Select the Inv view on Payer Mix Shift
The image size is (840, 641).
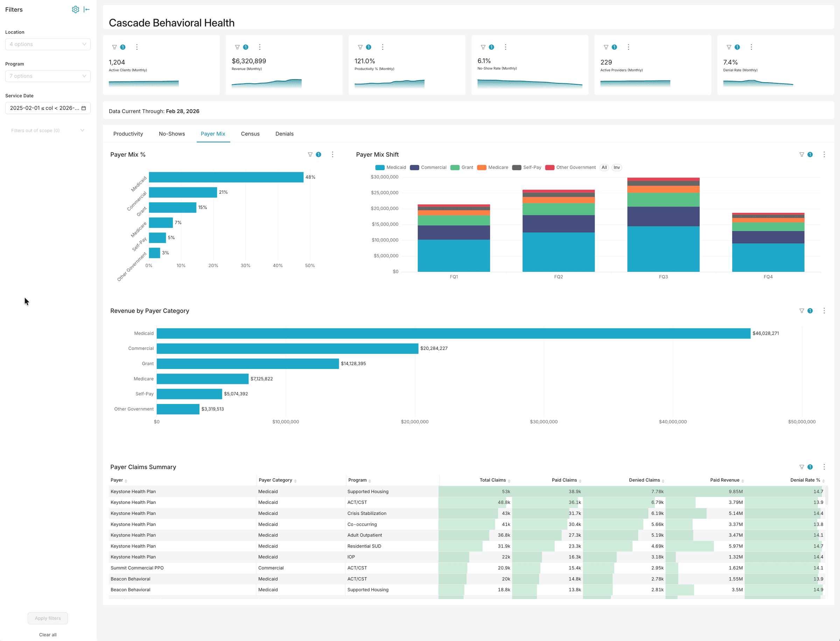617,167
